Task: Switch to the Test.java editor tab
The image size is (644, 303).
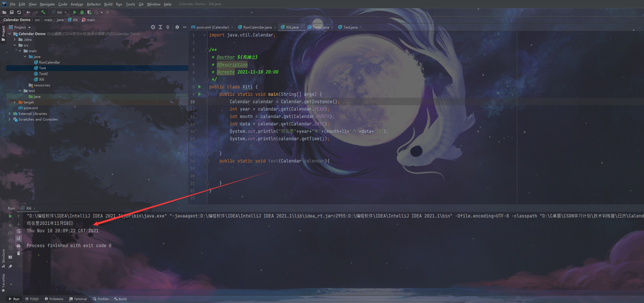Action: tap(350, 27)
